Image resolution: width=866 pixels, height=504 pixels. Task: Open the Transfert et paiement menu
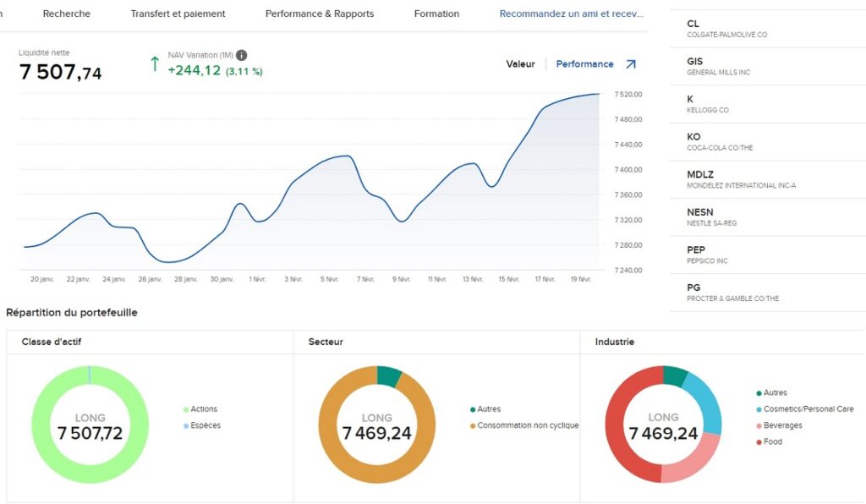click(x=178, y=14)
